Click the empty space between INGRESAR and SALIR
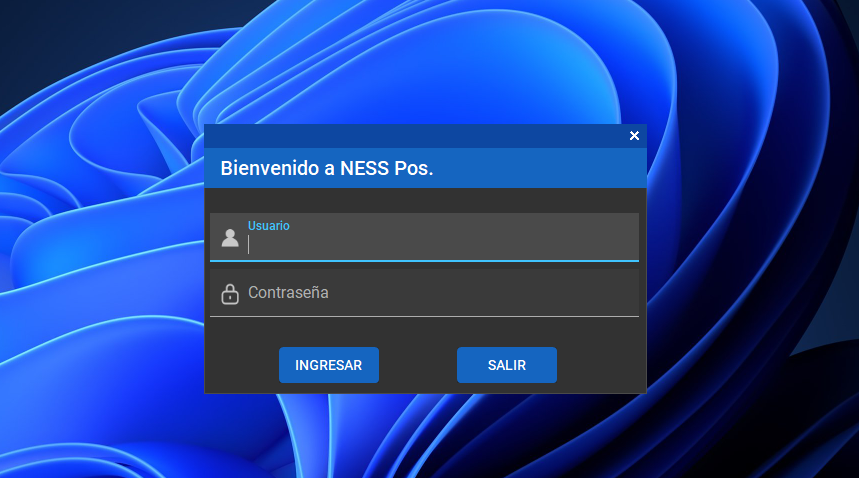 417,365
